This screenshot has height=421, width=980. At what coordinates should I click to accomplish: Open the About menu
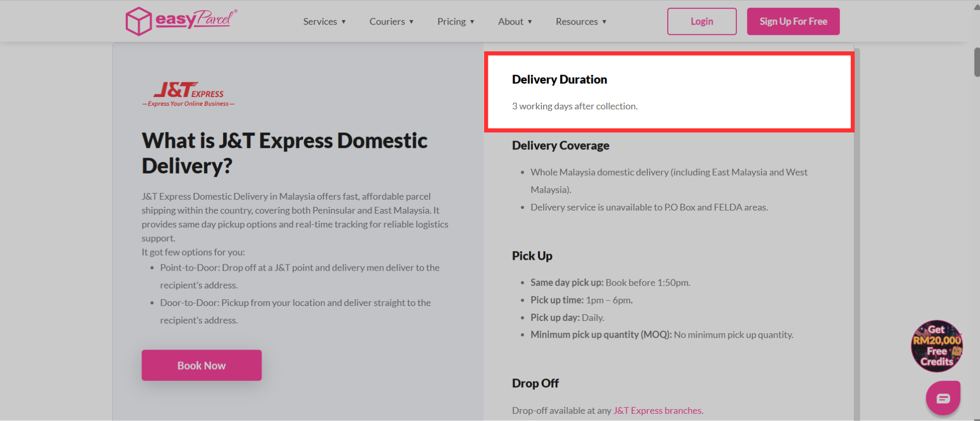515,22
